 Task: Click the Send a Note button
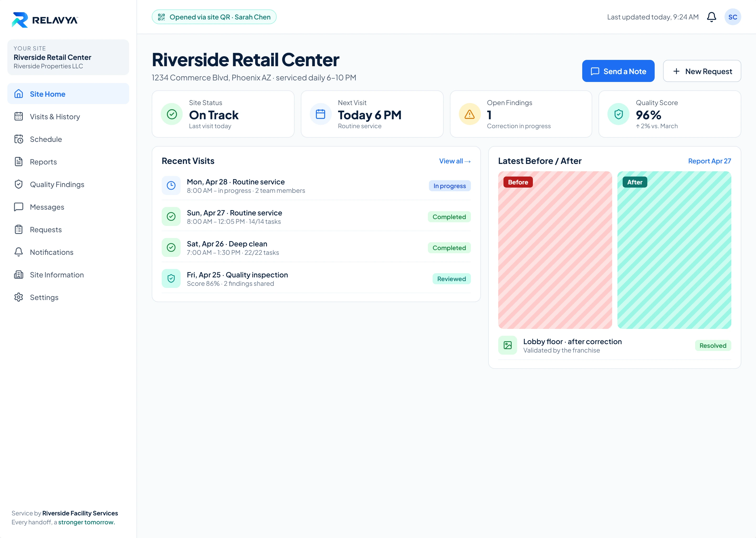618,71
